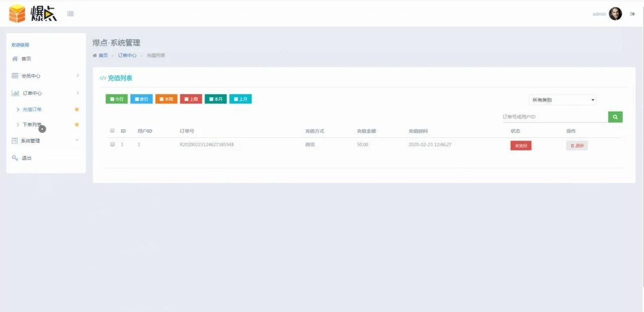This screenshot has width=644, height=312.
Task: Click the 删除 button for the order
Action: click(x=577, y=145)
